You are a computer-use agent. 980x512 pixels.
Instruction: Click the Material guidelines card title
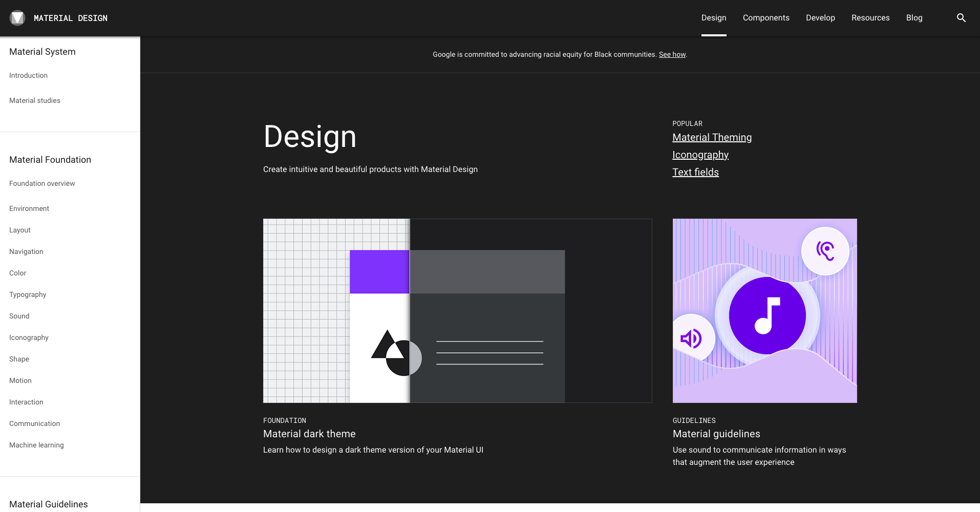click(716, 434)
